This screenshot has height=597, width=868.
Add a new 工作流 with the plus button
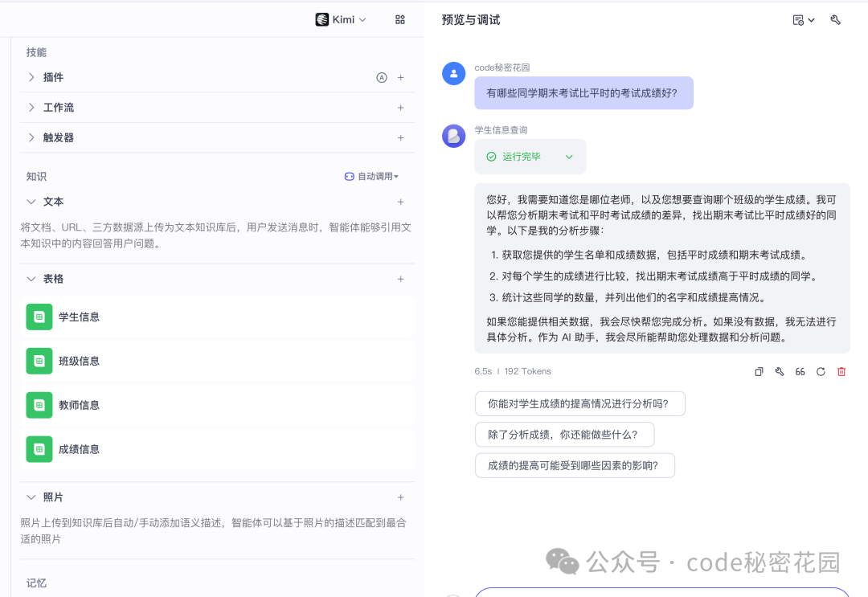pos(400,107)
